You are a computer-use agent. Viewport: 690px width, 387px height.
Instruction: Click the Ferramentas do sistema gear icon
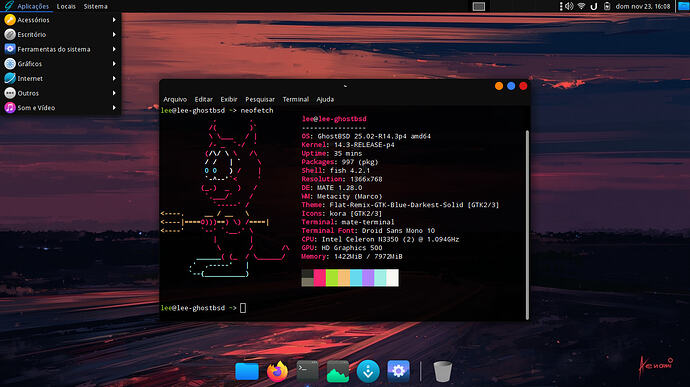click(10, 49)
